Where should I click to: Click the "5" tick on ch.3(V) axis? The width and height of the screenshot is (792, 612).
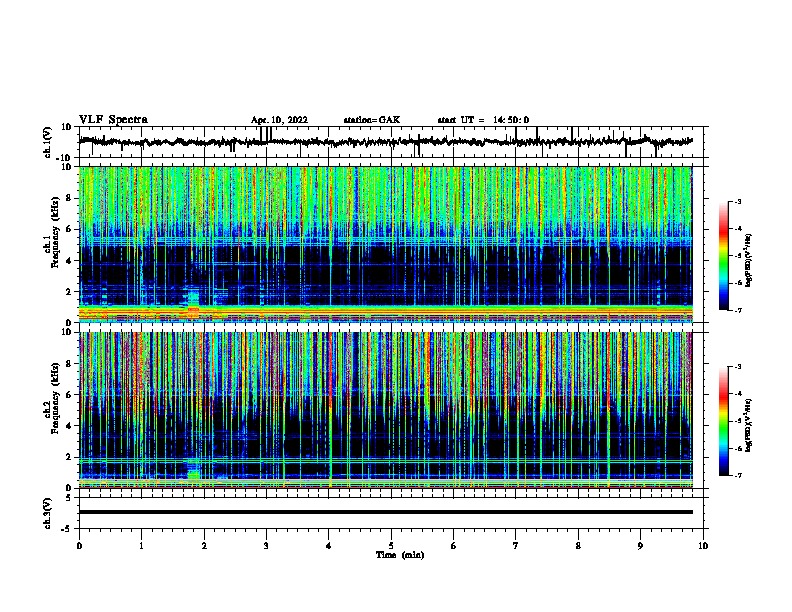click(69, 497)
